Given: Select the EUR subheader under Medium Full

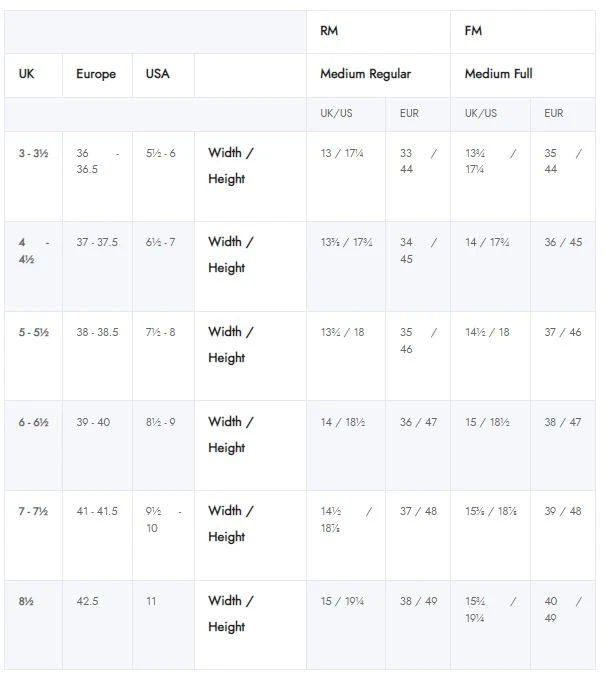Looking at the screenshot, I should coord(554,114).
